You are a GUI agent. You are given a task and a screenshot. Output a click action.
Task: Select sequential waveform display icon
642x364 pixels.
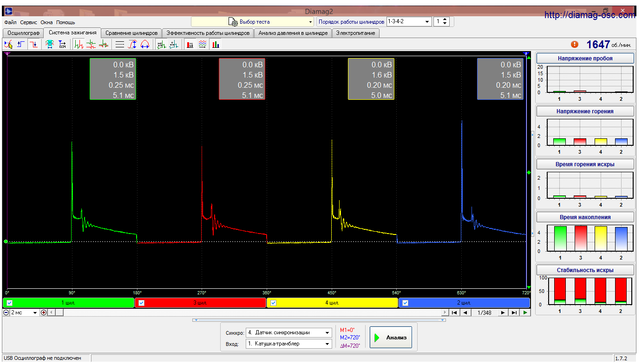[x=79, y=45]
